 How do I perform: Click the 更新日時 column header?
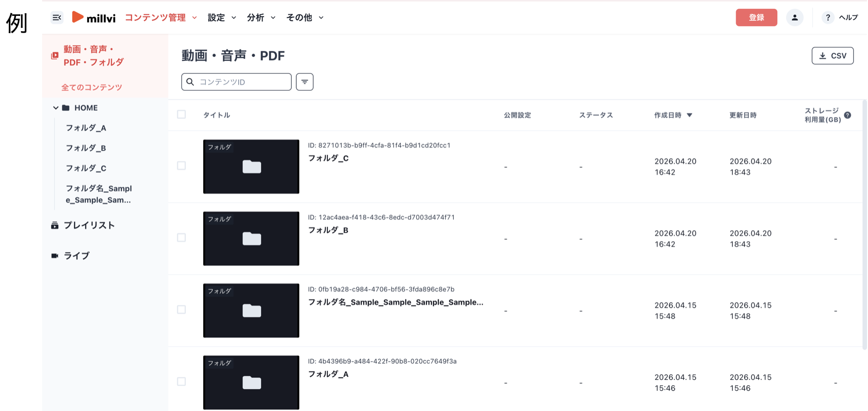[743, 115]
